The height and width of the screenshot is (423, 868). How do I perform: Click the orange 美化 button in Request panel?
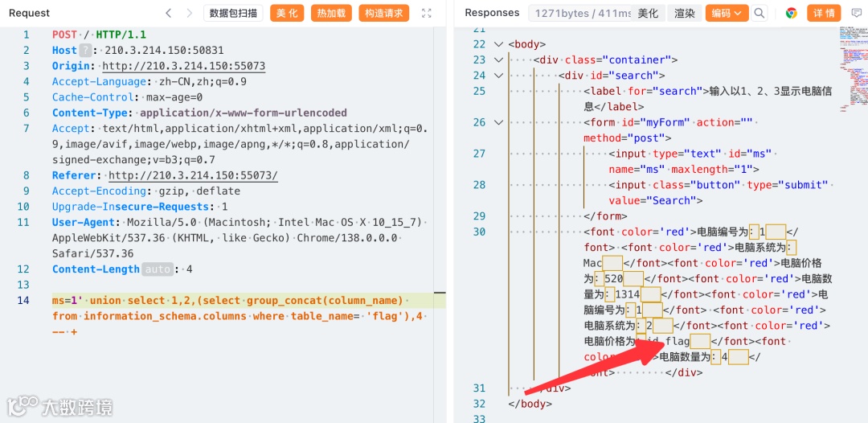[x=287, y=13]
